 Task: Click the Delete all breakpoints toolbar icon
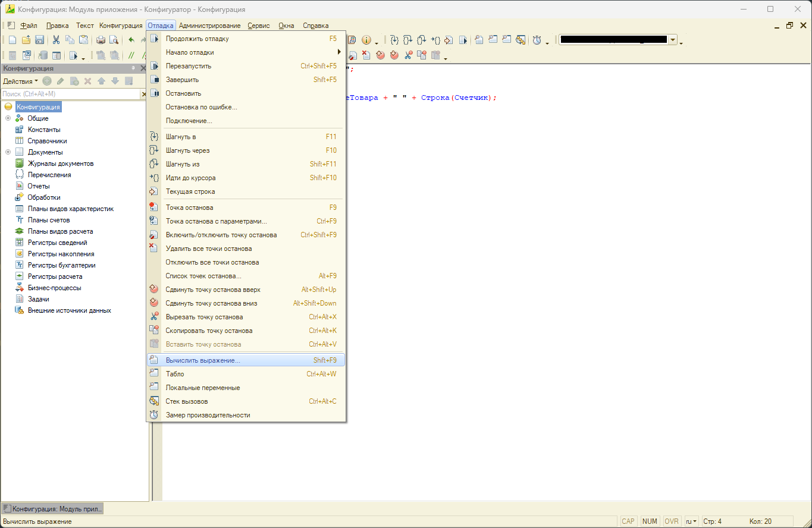[x=366, y=55]
